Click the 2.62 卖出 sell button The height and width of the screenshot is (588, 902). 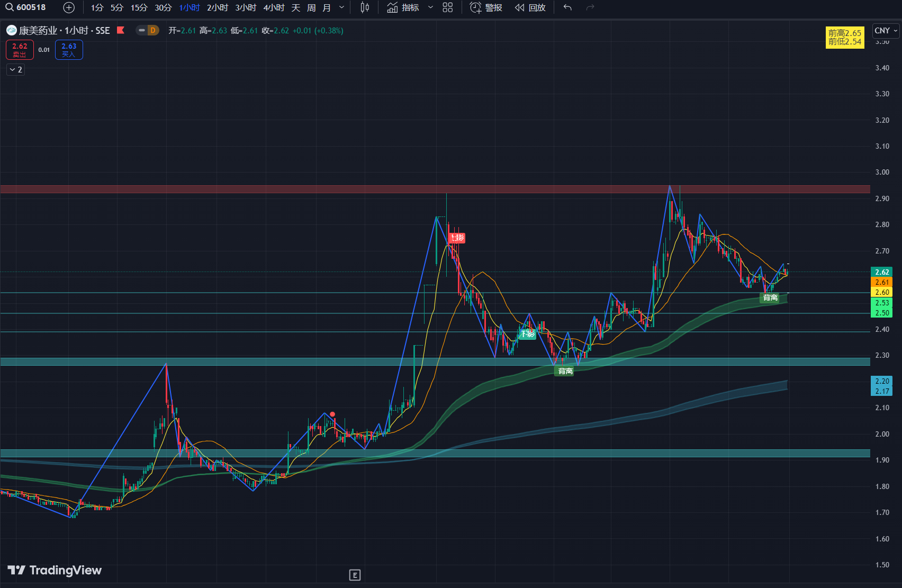[x=20, y=50]
